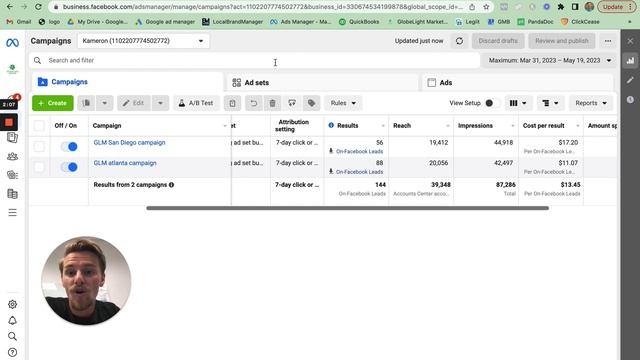Refresh campaign data icon
The width and height of the screenshot is (640, 360).
[459, 41]
